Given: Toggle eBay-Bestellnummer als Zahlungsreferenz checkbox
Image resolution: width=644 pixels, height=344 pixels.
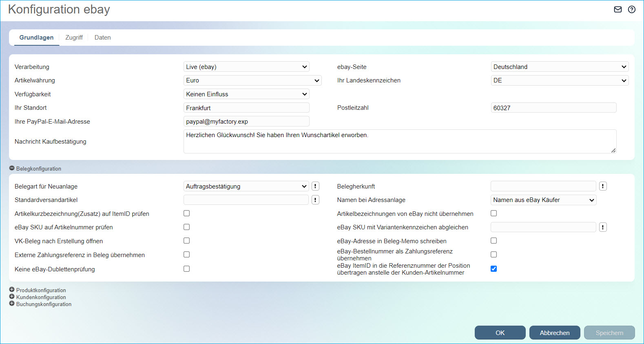Looking at the screenshot, I should 494,254.
